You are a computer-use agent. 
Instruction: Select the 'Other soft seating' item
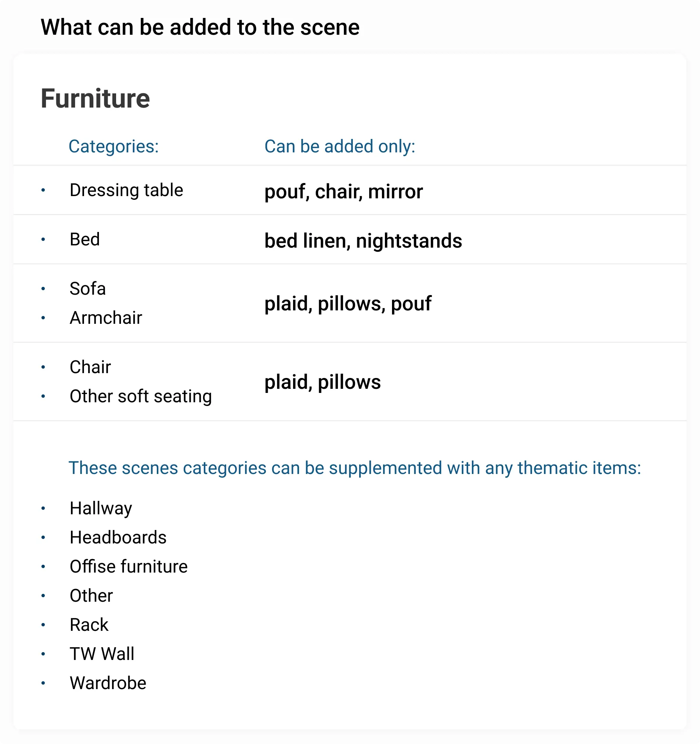(x=140, y=396)
